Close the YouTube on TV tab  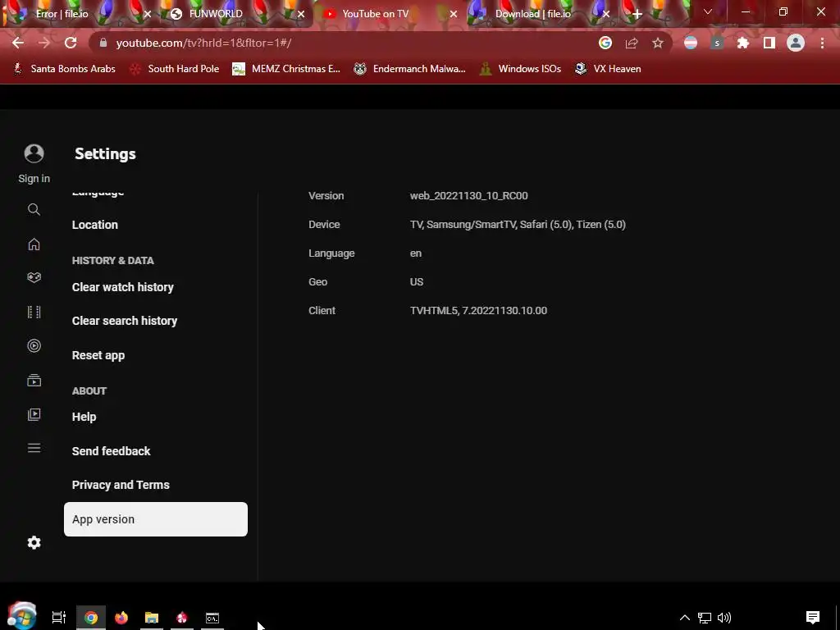coord(454,15)
